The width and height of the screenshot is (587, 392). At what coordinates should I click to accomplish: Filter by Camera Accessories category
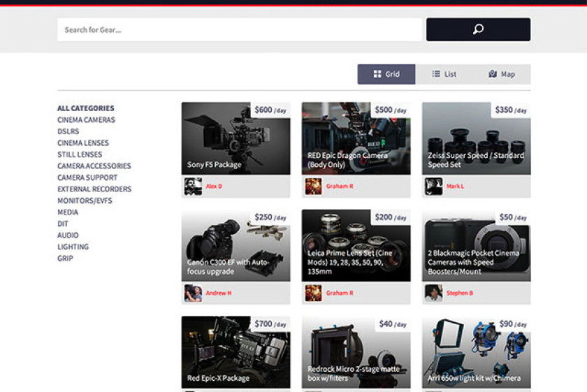[x=94, y=166]
